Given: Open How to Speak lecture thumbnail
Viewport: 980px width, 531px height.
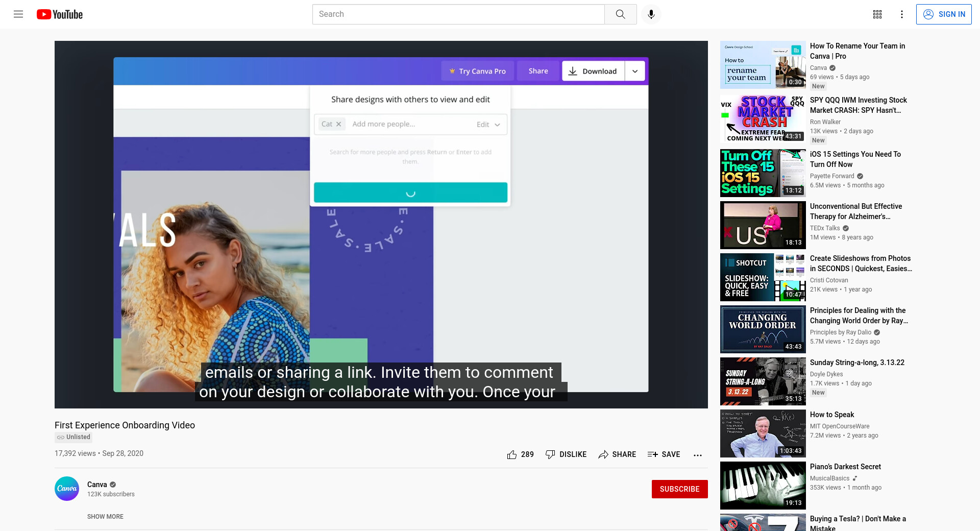Looking at the screenshot, I should click(763, 433).
